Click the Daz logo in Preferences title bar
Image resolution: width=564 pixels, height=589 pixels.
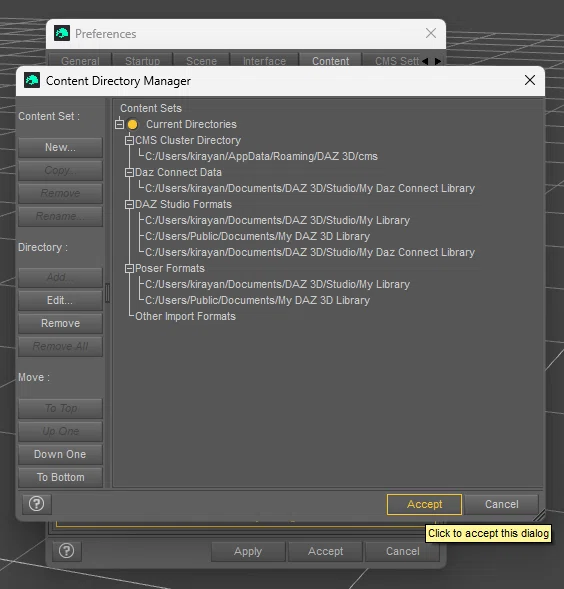click(62, 33)
